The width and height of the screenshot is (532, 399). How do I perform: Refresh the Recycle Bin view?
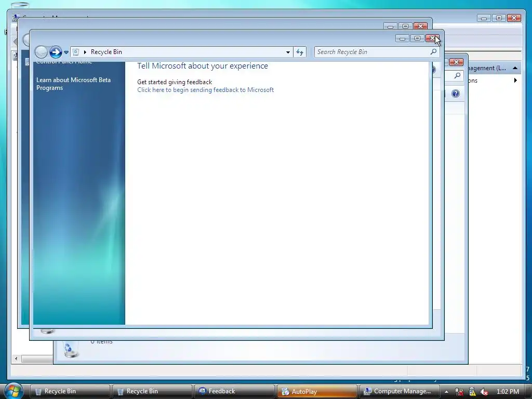300,52
